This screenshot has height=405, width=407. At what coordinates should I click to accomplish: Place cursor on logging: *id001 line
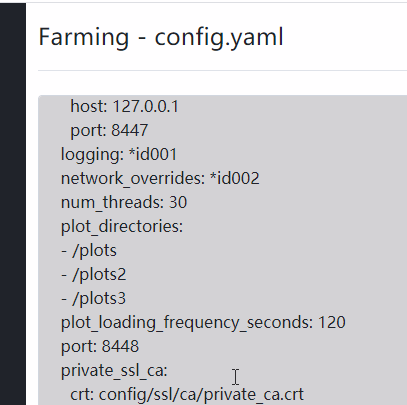[119, 155]
